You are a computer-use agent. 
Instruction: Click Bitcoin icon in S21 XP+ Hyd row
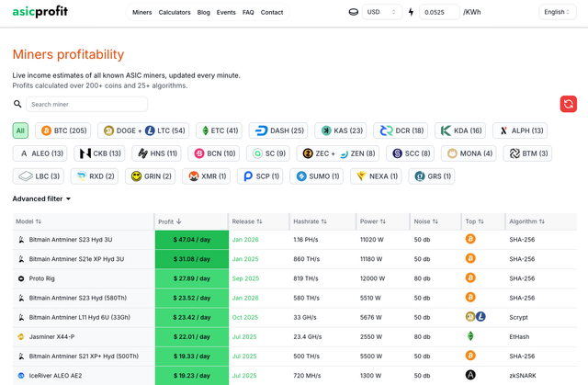470,356
